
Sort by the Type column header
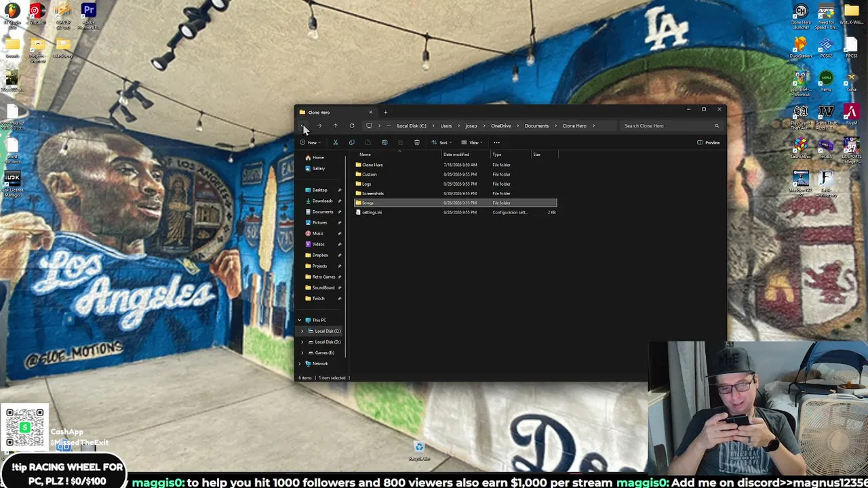click(x=496, y=155)
